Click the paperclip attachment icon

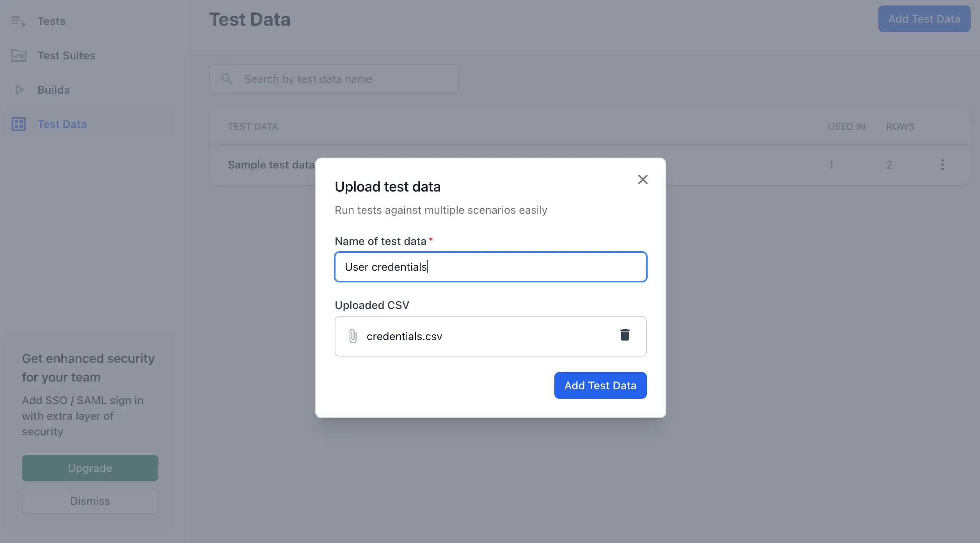tap(353, 336)
